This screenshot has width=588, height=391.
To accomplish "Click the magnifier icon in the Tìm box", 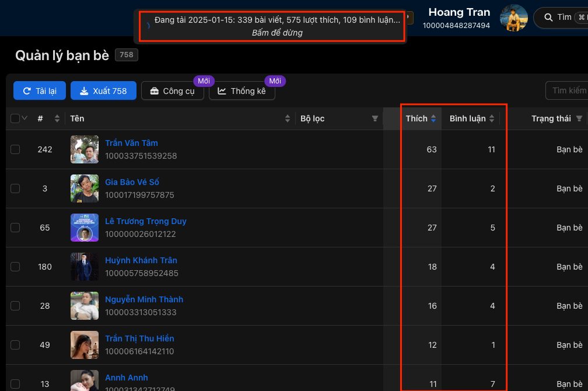I will [x=548, y=18].
